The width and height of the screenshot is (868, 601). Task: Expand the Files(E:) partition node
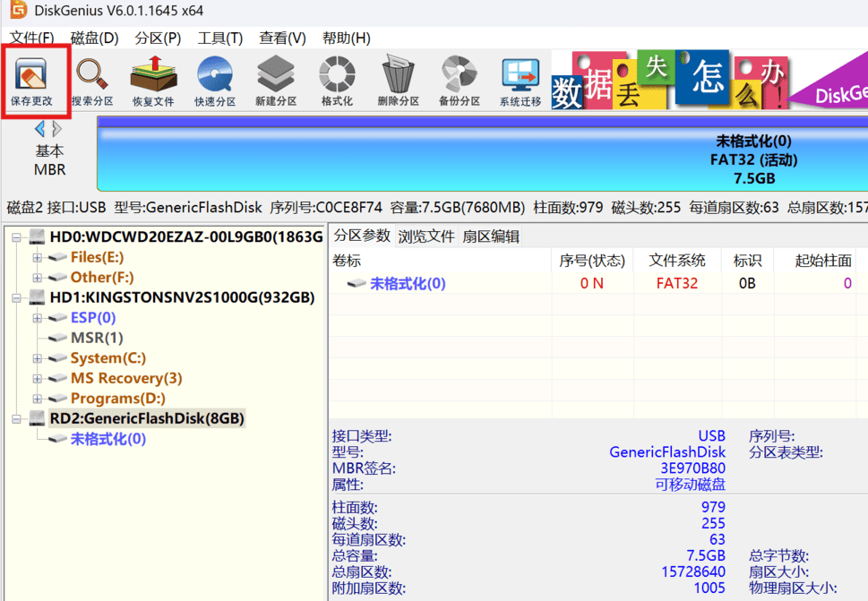(x=37, y=258)
